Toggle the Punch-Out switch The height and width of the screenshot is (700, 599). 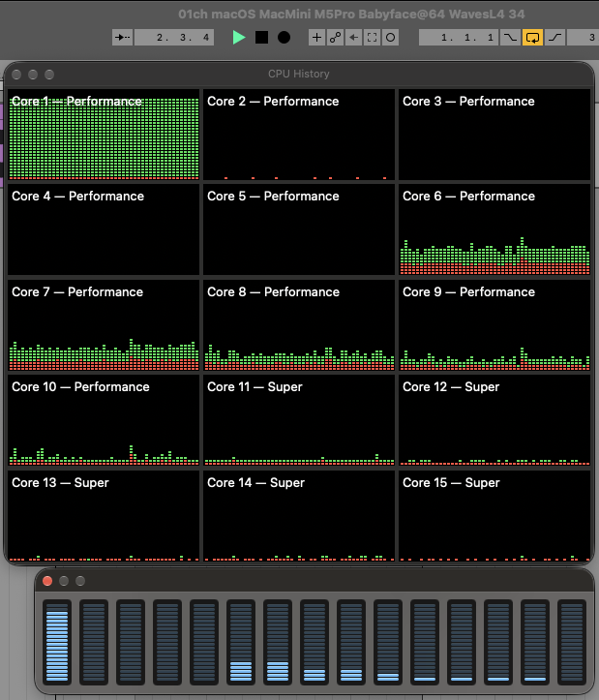point(554,38)
